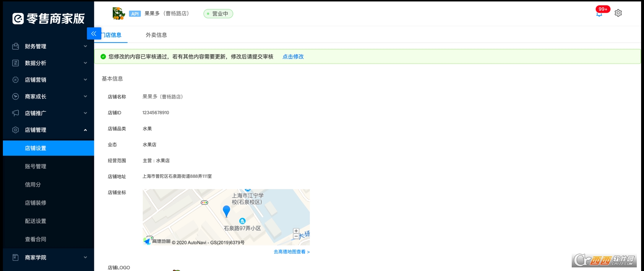Click the store avatar fruit image

pos(119,13)
